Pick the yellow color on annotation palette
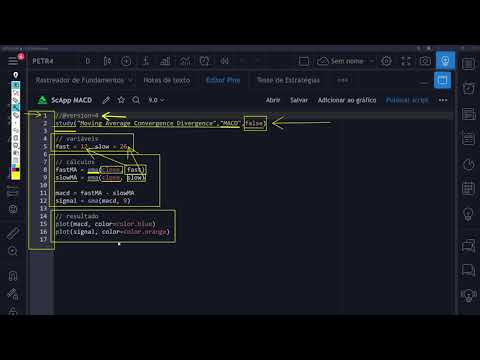The width and height of the screenshot is (480, 360). (x=15, y=176)
